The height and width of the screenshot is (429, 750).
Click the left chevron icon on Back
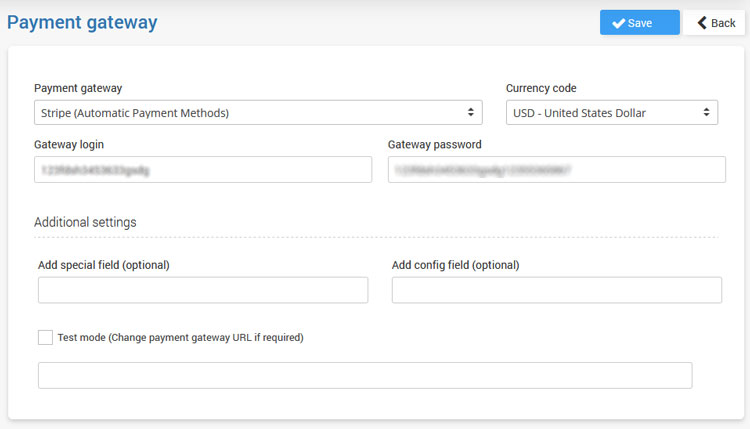coord(701,23)
